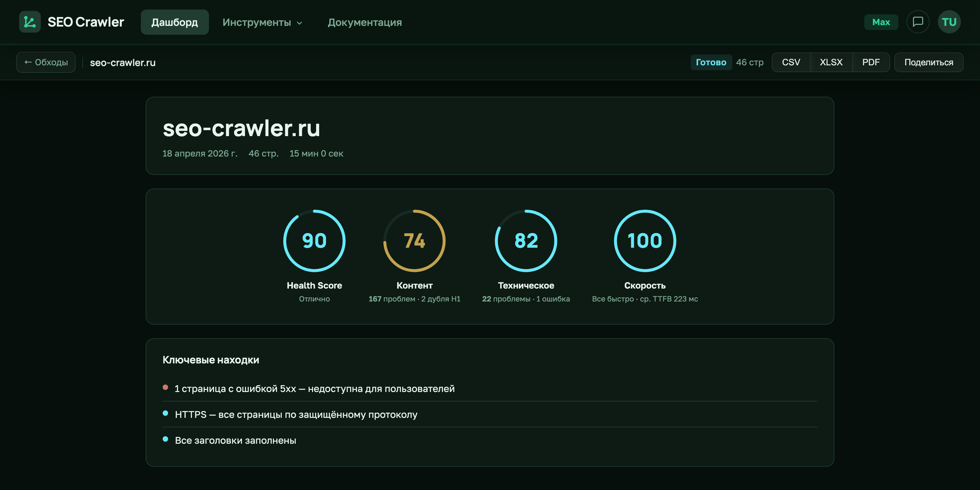This screenshot has width=980, height=490.
Task: Select the Контент 74 score gauge
Action: pyautogui.click(x=414, y=241)
